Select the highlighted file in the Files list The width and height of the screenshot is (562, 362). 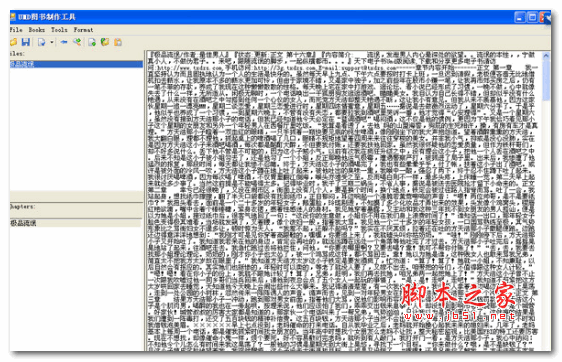tap(76, 64)
